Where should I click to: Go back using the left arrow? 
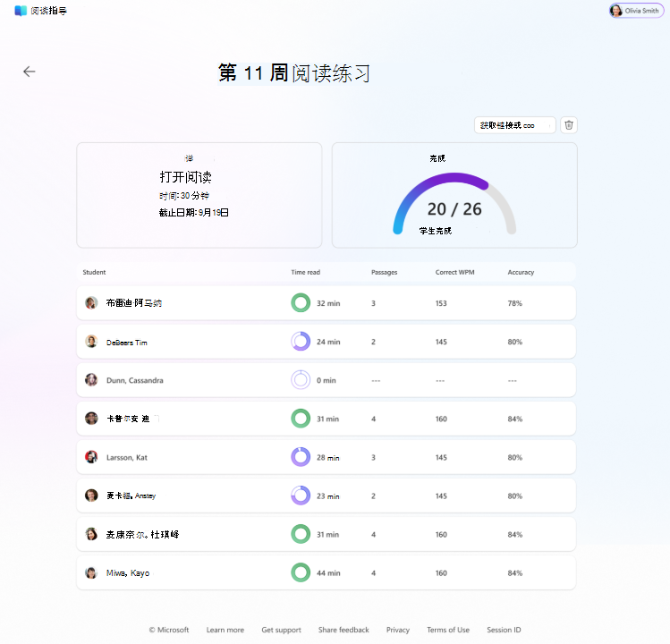coord(29,72)
